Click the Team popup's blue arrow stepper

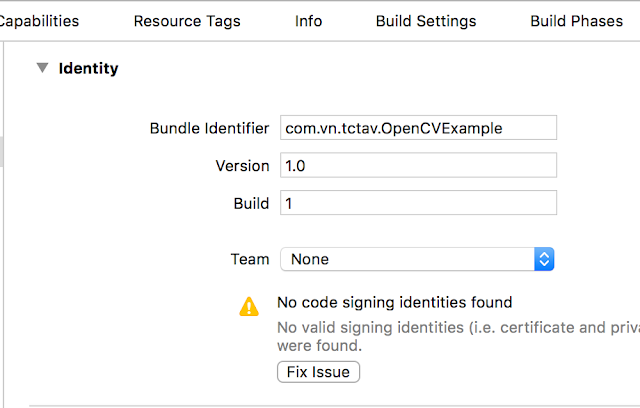pos(544,259)
